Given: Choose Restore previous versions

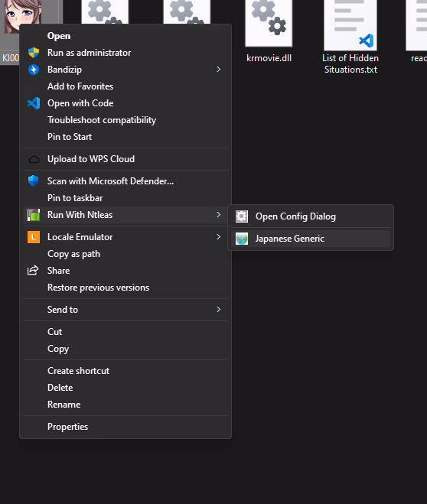Looking at the screenshot, I should (x=125, y=288).
